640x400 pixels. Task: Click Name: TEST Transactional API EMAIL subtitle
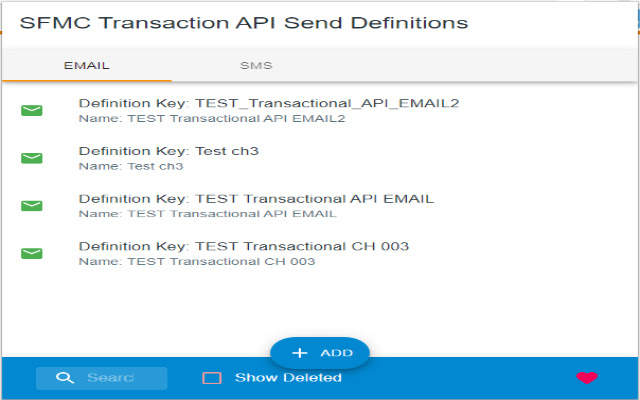pos(208,214)
